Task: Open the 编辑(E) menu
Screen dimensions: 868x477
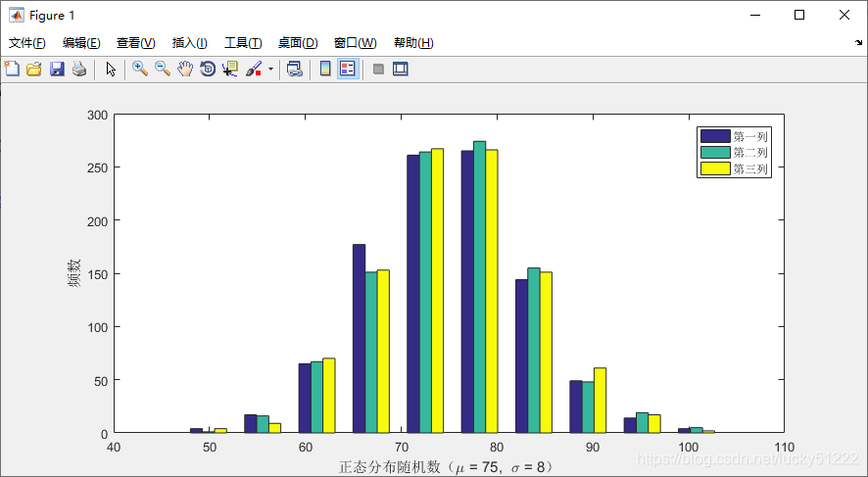Action: (81, 43)
